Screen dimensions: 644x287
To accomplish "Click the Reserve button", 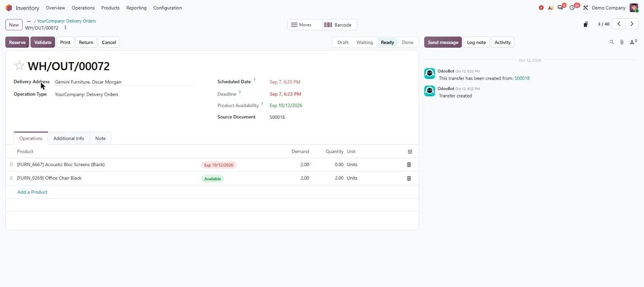I will pos(17,42).
